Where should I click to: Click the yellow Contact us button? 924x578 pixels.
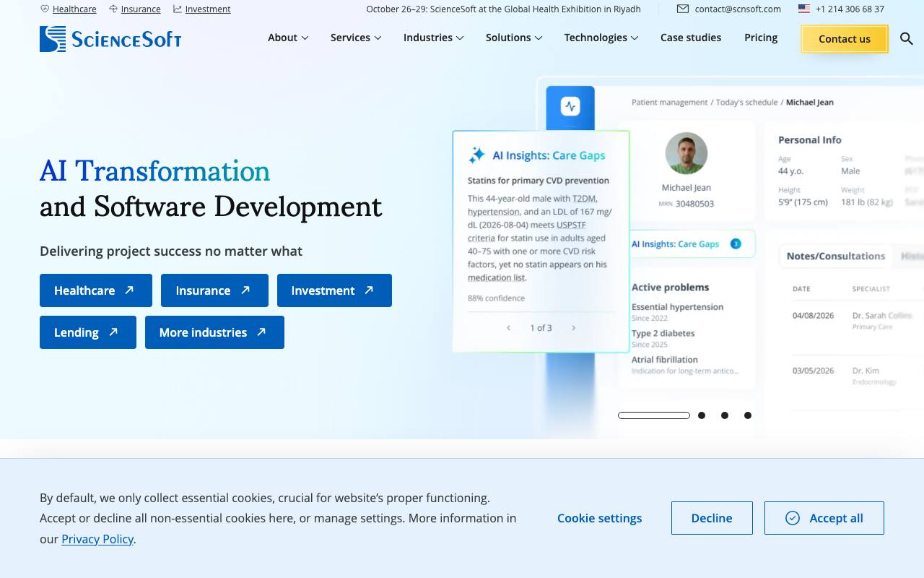[x=845, y=39]
